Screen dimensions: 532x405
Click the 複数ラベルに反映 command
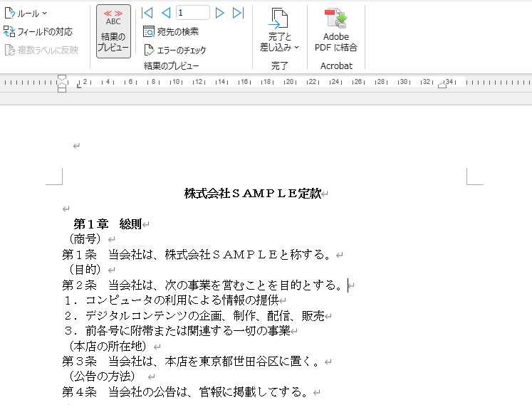click(41, 51)
